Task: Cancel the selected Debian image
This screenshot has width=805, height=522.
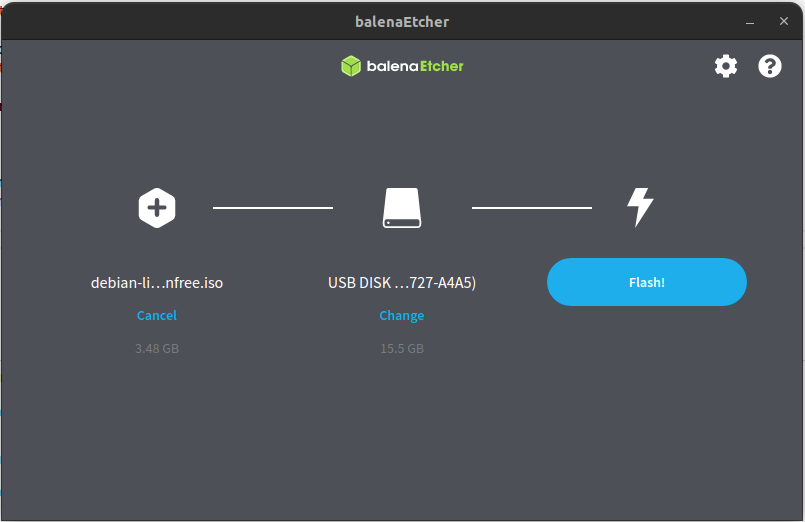Action: click(157, 315)
